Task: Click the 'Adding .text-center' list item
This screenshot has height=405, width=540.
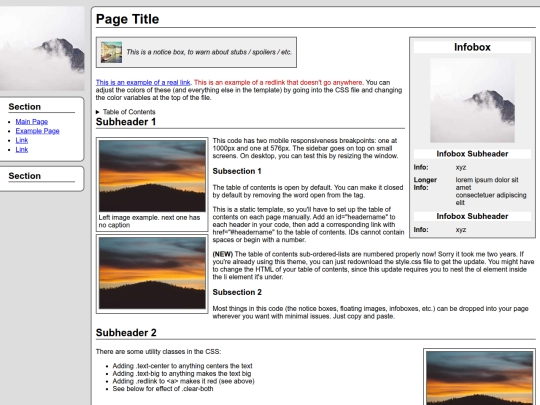Action: pyautogui.click(x=183, y=366)
